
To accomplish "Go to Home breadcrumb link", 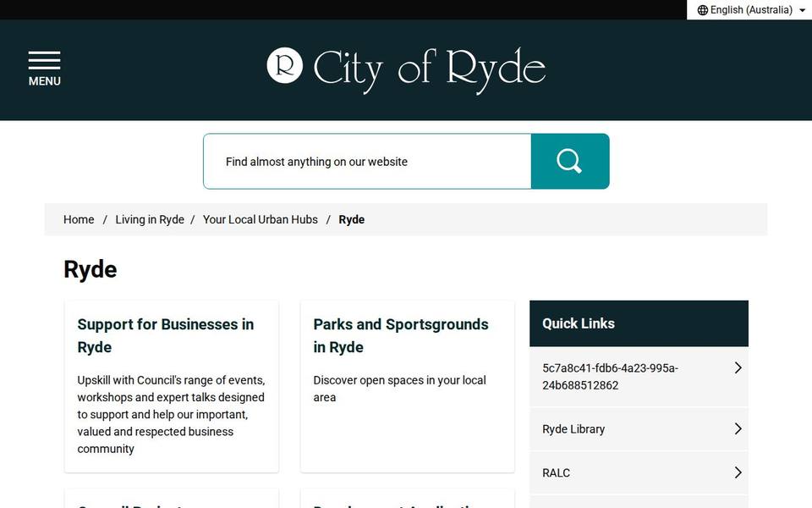I will click(x=79, y=220).
